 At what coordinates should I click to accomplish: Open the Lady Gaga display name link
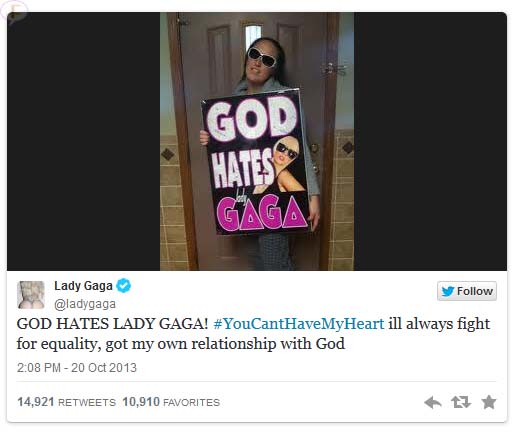[x=83, y=286]
